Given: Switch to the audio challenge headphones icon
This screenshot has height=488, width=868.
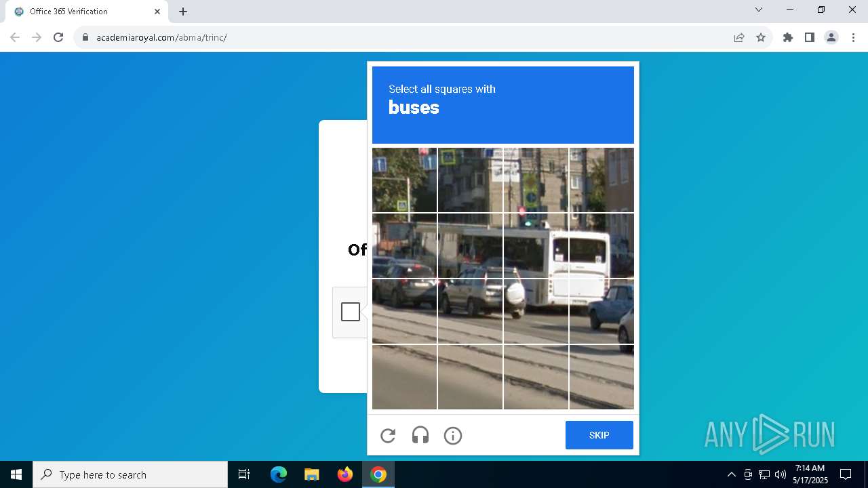Looking at the screenshot, I should coord(420,435).
